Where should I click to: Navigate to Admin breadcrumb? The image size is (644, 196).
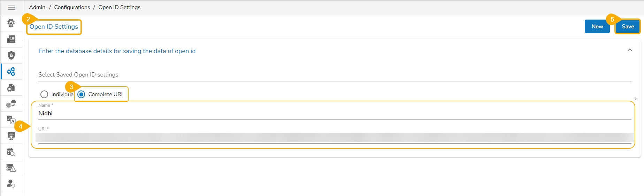tap(37, 7)
